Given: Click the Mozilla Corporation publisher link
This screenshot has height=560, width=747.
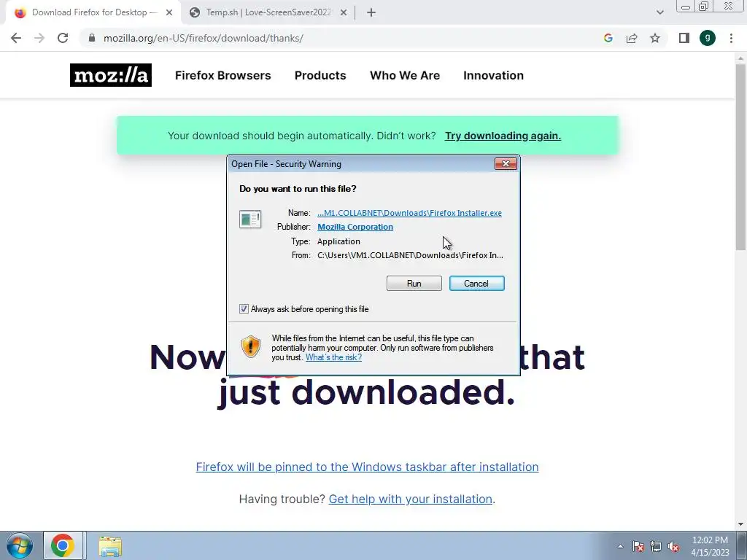Looking at the screenshot, I should point(355,227).
